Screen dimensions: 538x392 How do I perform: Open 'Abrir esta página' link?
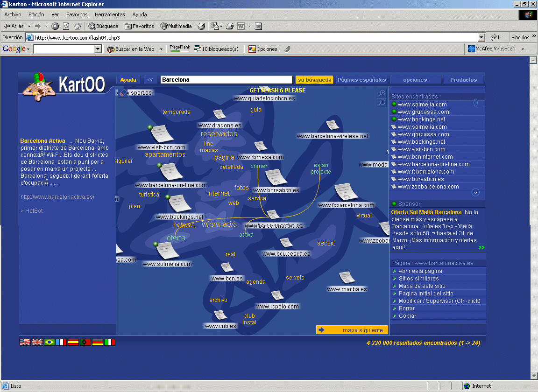[420, 271]
